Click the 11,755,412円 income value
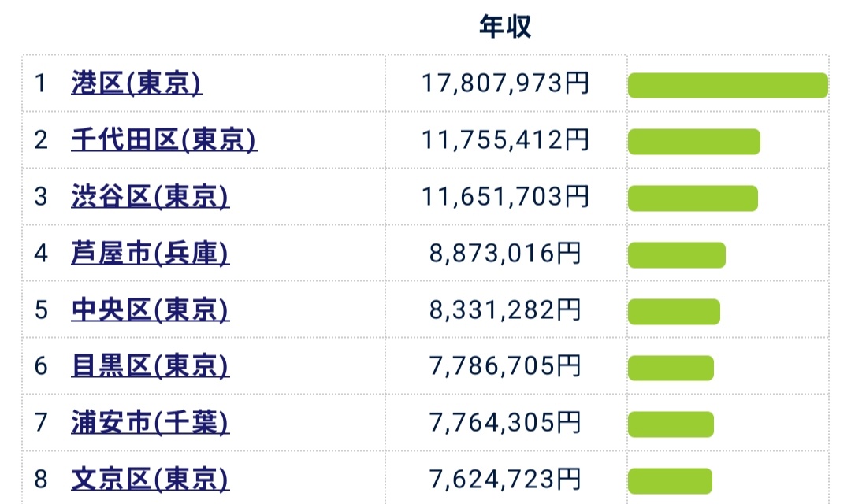 [505, 140]
